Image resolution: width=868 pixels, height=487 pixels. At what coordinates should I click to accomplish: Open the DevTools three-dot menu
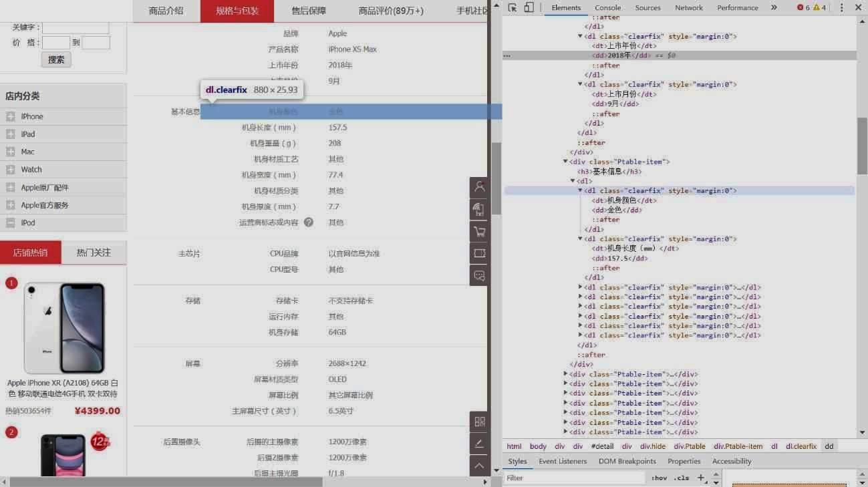pos(841,7)
